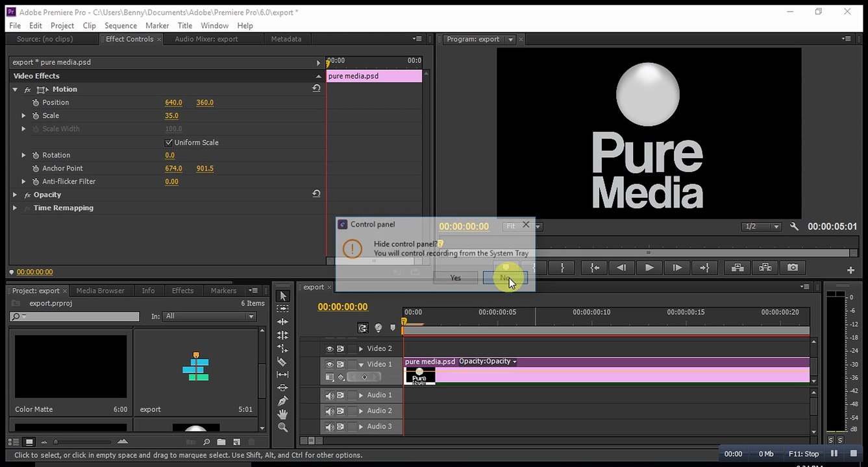Image resolution: width=868 pixels, height=467 pixels.
Task: Open the Clip menu
Action: tap(89, 25)
